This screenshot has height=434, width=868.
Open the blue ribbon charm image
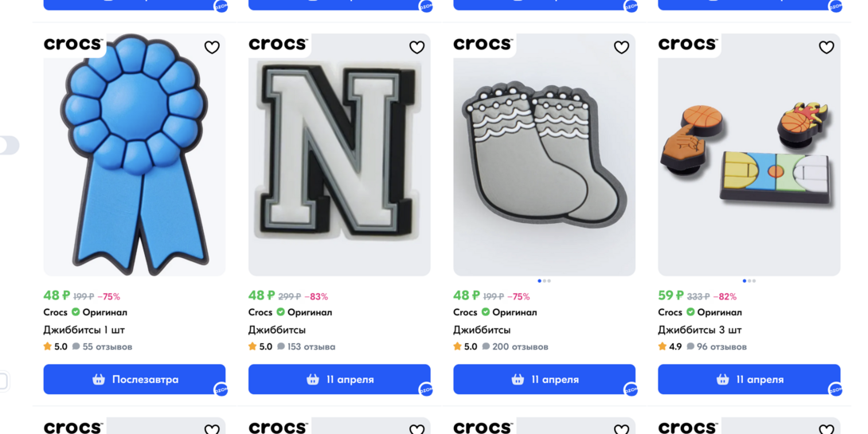(x=134, y=155)
